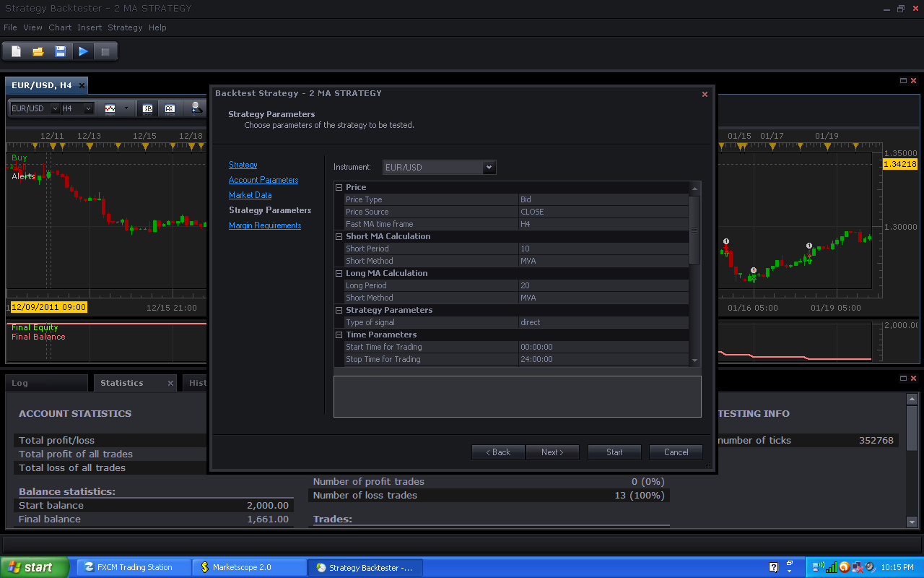Click the green signal bars tray icon
Screen dimensions: 924x578
click(832, 567)
